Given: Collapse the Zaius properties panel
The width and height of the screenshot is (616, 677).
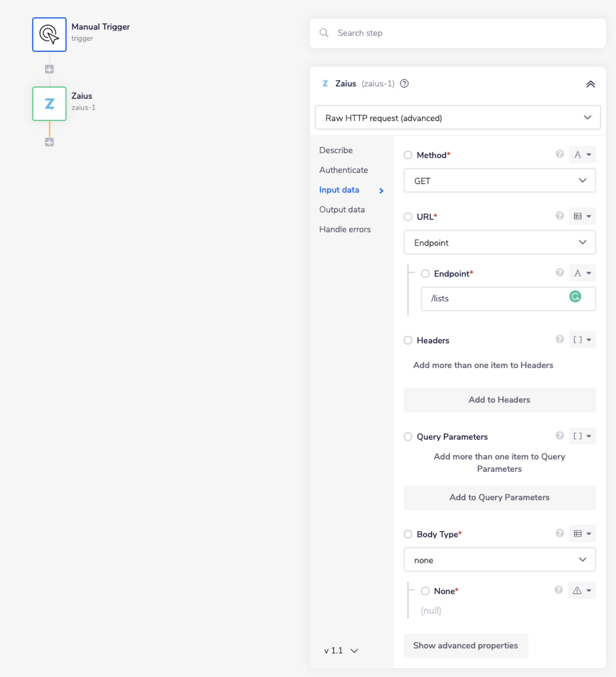Looking at the screenshot, I should [591, 84].
